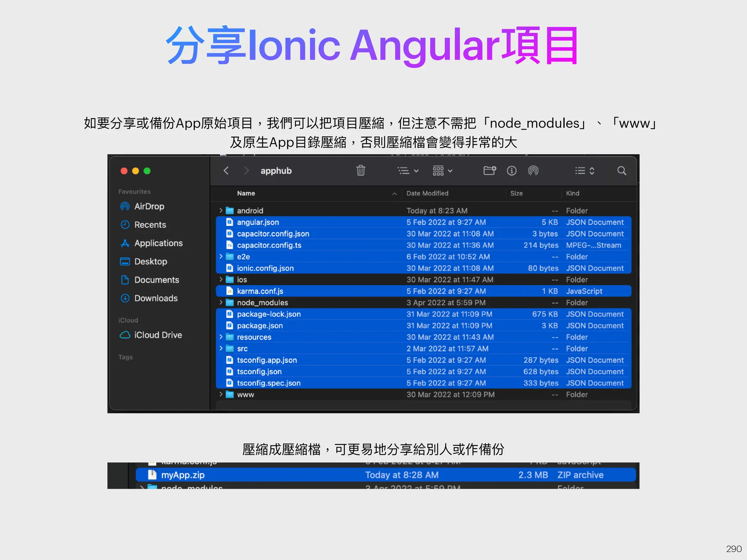Expand the ios folder
This screenshot has height=560, width=747.
(x=221, y=279)
